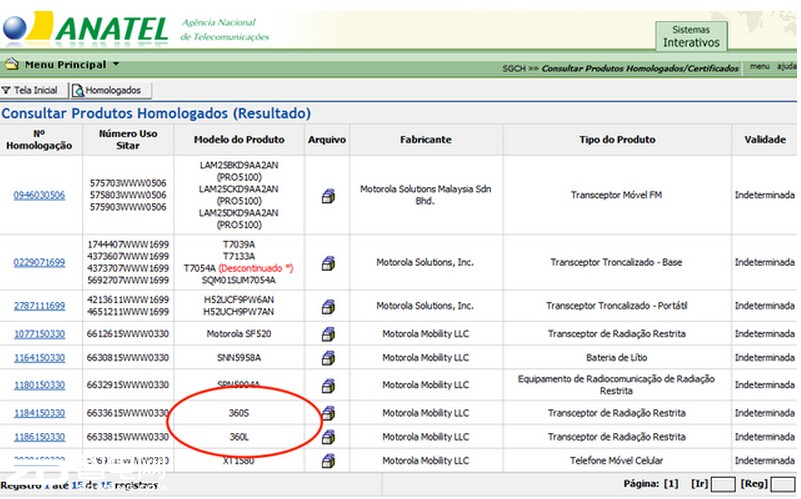Click the [Ir] page number input field
This screenshot has width=801, height=499.
(x=723, y=484)
